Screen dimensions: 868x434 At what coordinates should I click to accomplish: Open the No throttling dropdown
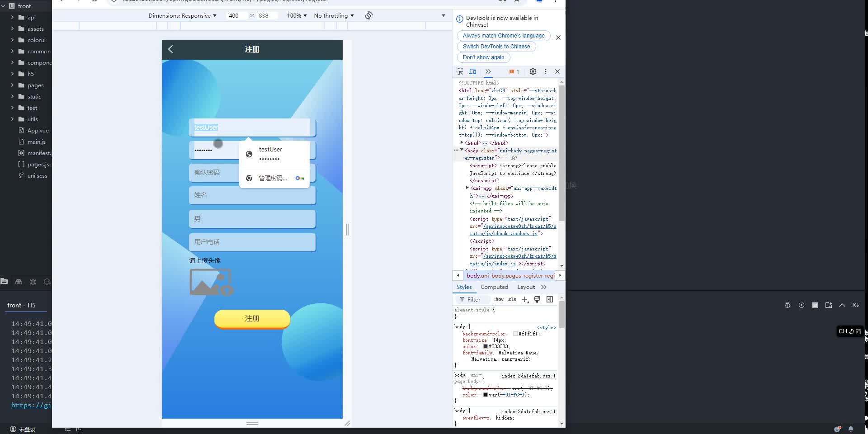[334, 15]
